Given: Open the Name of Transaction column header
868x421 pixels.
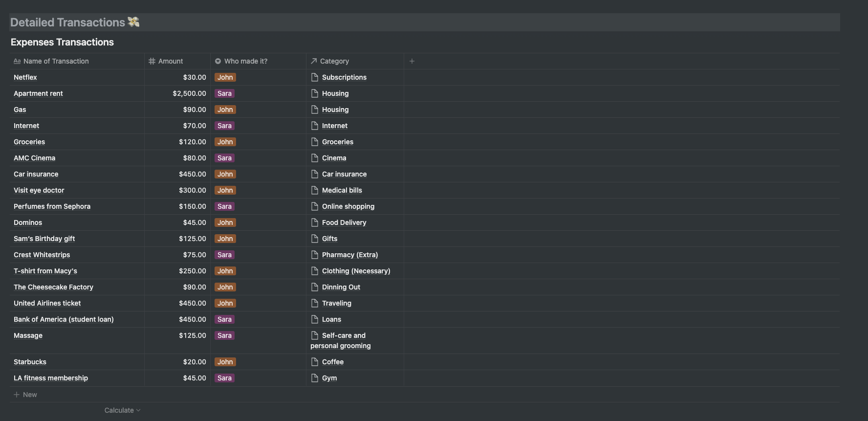Looking at the screenshot, I should click(x=56, y=61).
